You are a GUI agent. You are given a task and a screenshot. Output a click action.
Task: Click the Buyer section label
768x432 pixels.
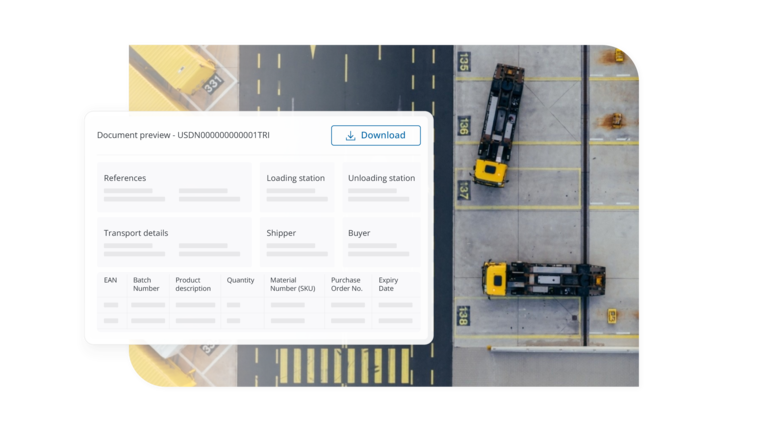(x=359, y=233)
